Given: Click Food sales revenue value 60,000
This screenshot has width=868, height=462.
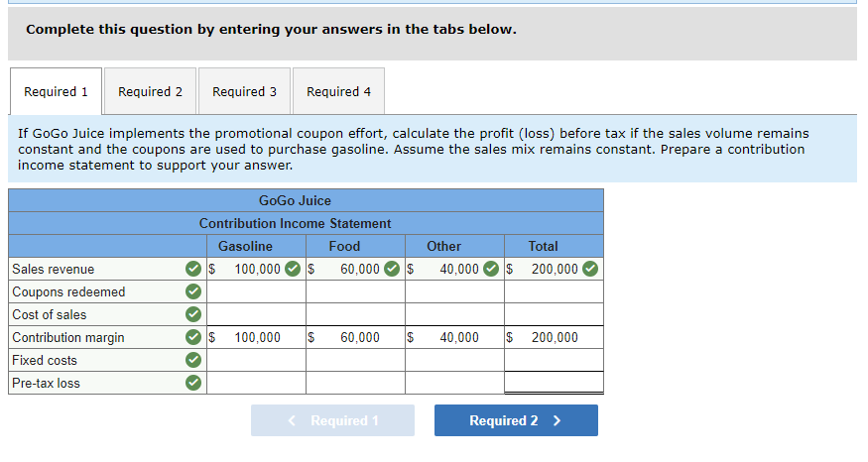Looking at the screenshot, I should [360, 269].
